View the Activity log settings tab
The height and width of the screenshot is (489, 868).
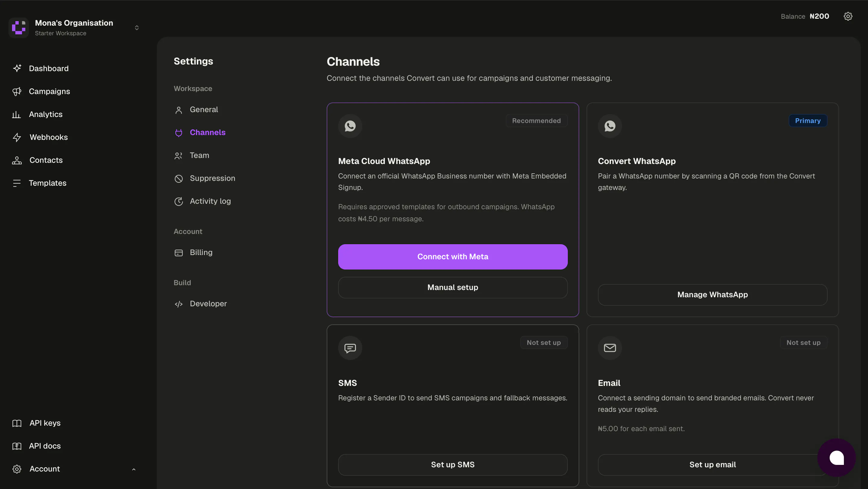point(210,201)
